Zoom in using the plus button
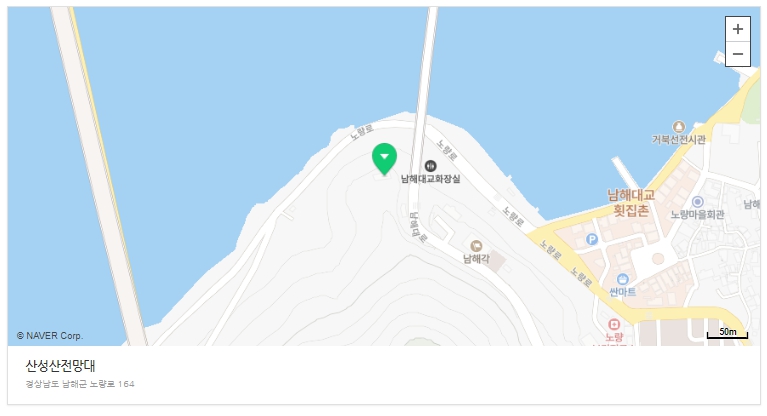The height and width of the screenshot is (416, 767). click(738, 29)
